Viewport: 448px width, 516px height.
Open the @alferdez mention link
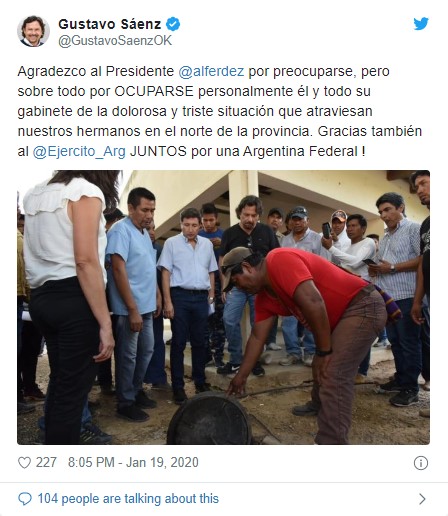point(211,71)
